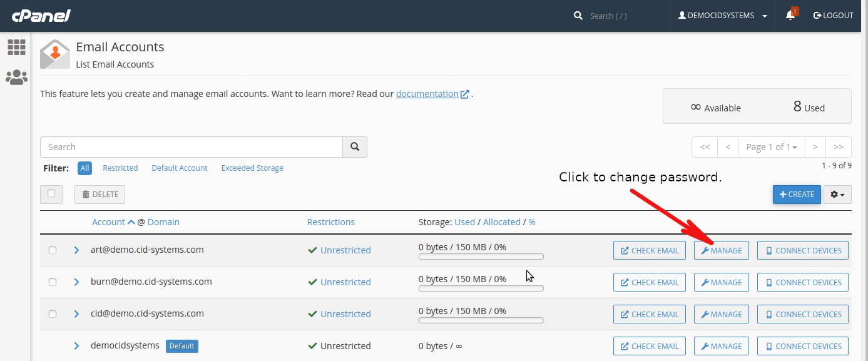Manage the art@demo.cid-systems.com account
Image resolution: width=868 pixels, height=361 pixels.
pyautogui.click(x=722, y=250)
